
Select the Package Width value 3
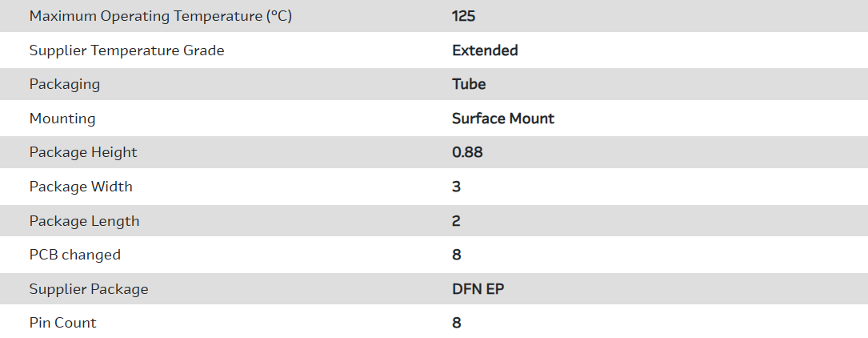pyautogui.click(x=456, y=187)
